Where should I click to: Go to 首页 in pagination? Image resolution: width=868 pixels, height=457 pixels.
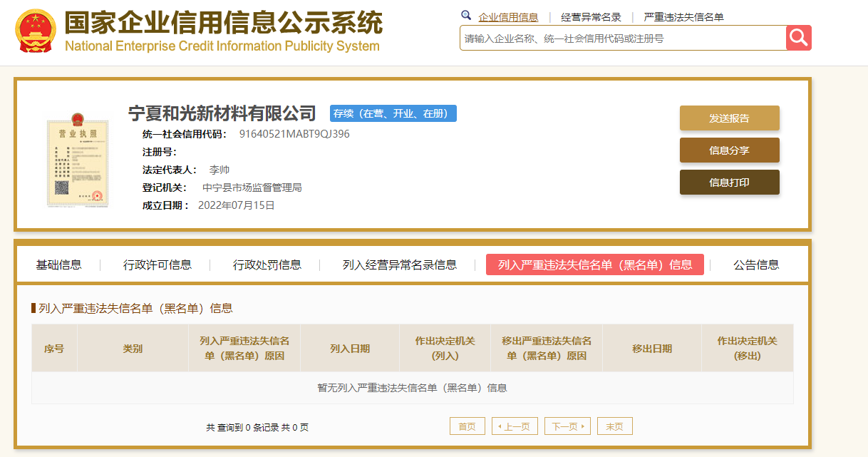(x=467, y=426)
